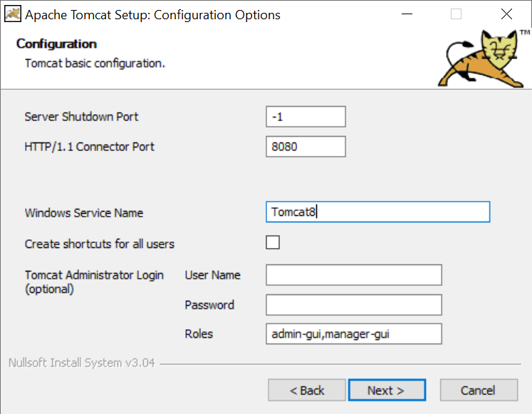
Task: Focus the User Name input field
Action: 354,275
